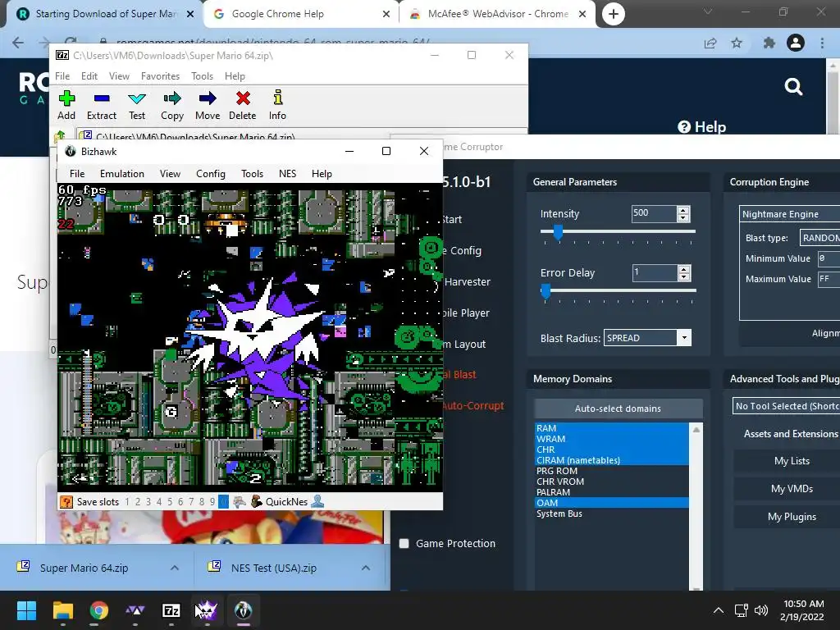Select System Bus memory domain

(611, 514)
